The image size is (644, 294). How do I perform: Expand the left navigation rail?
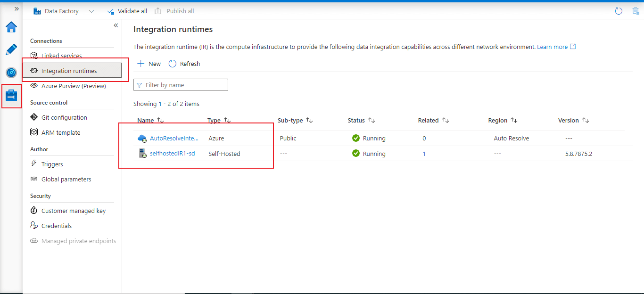17,9
